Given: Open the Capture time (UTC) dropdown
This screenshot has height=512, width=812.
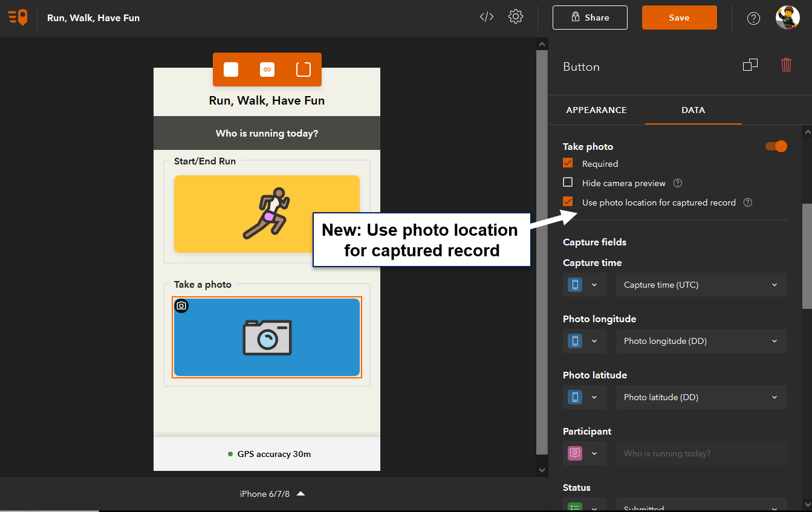Looking at the screenshot, I should point(701,285).
